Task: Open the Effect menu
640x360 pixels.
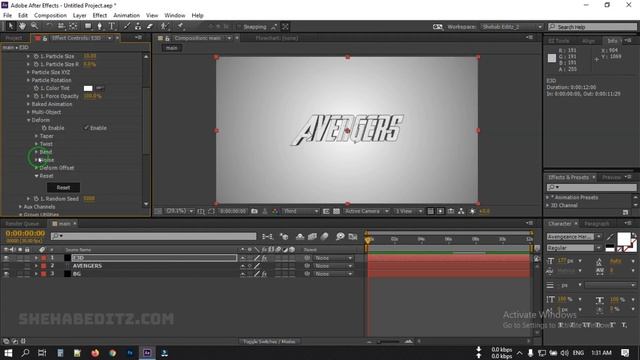Action: coord(100,16)
